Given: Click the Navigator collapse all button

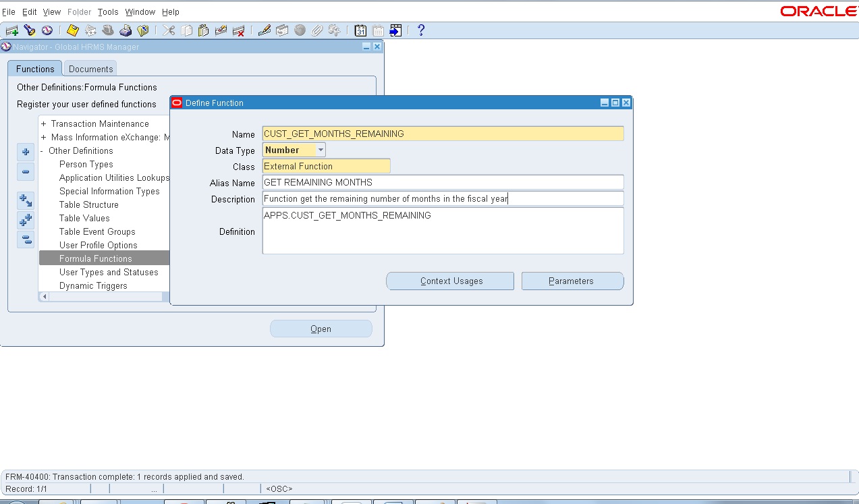Looking at the screenshot, I should [x=26, y=240].
